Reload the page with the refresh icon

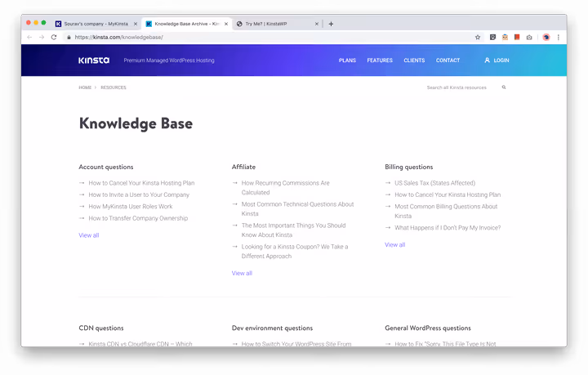pos(54,37)
